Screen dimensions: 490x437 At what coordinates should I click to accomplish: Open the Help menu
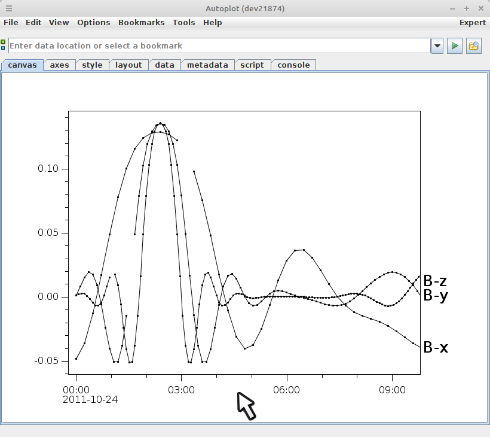213,23
